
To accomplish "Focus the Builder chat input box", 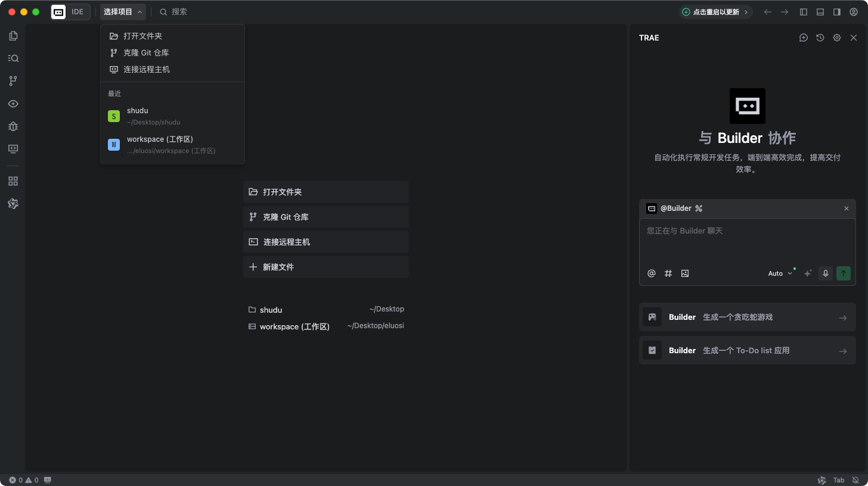I will point(748,241).
